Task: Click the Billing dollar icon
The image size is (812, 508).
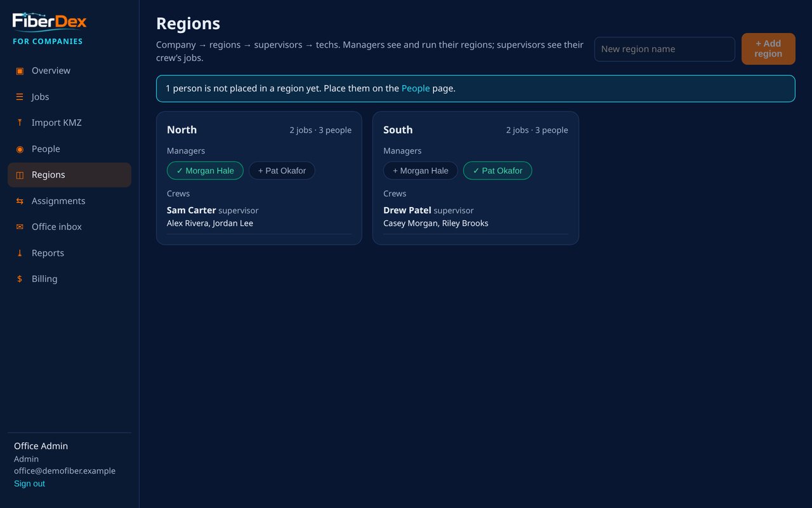Action: pyautogui.click(x=20, y=279)
